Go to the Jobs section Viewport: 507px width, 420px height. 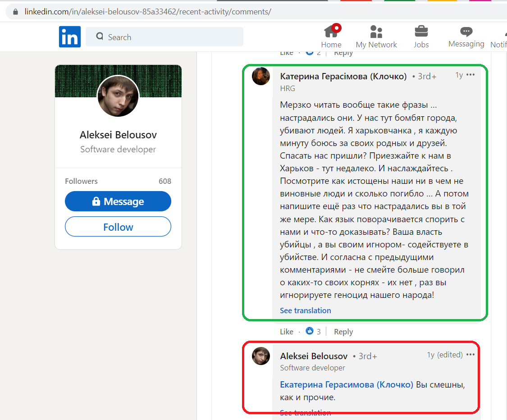tap(421, 37)
